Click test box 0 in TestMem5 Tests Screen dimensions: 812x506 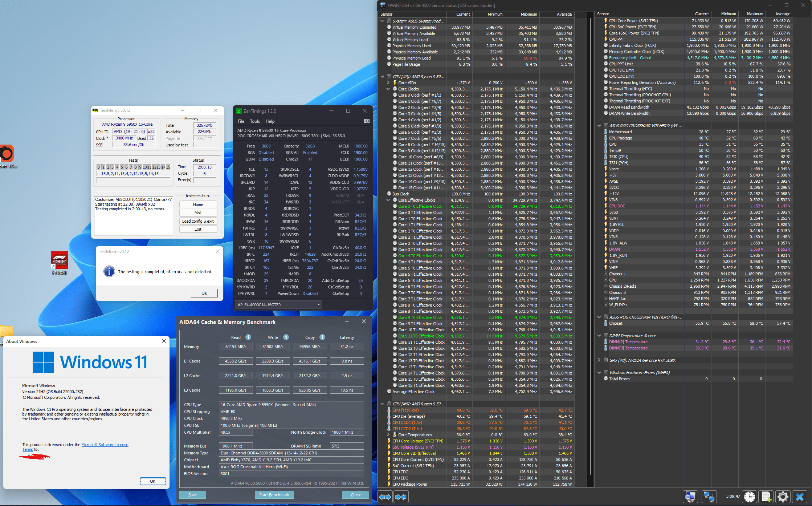point(98,167)
